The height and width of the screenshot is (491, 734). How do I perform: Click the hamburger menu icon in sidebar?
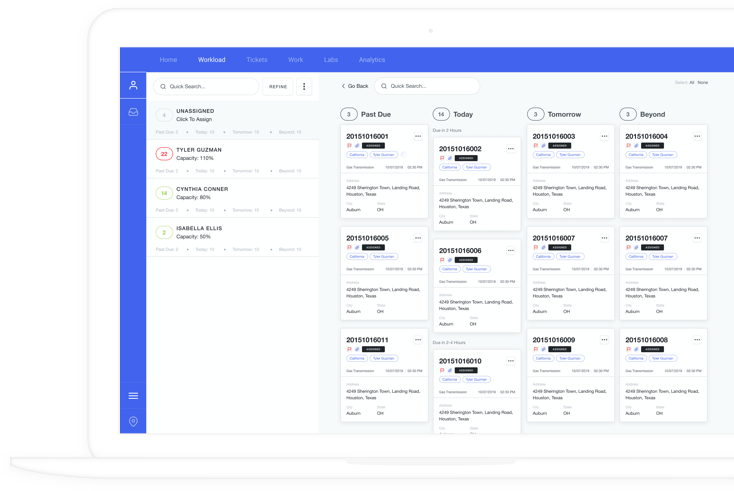[133, 396]
